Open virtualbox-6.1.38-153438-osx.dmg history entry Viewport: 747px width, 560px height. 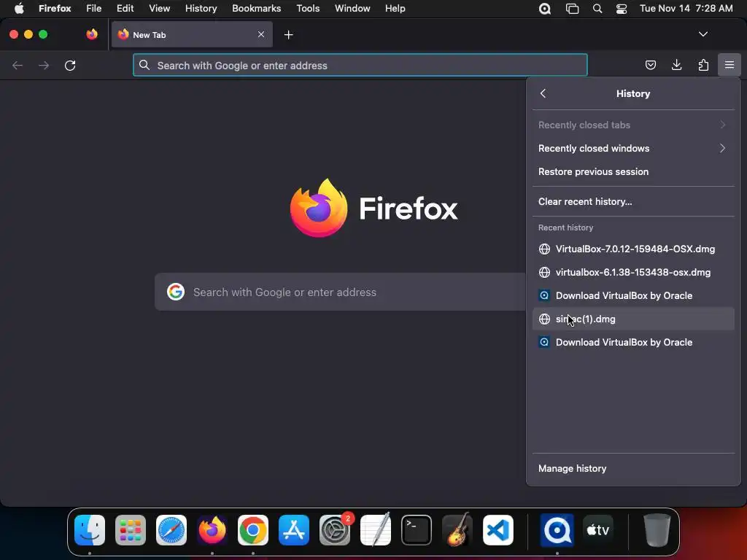633,273
